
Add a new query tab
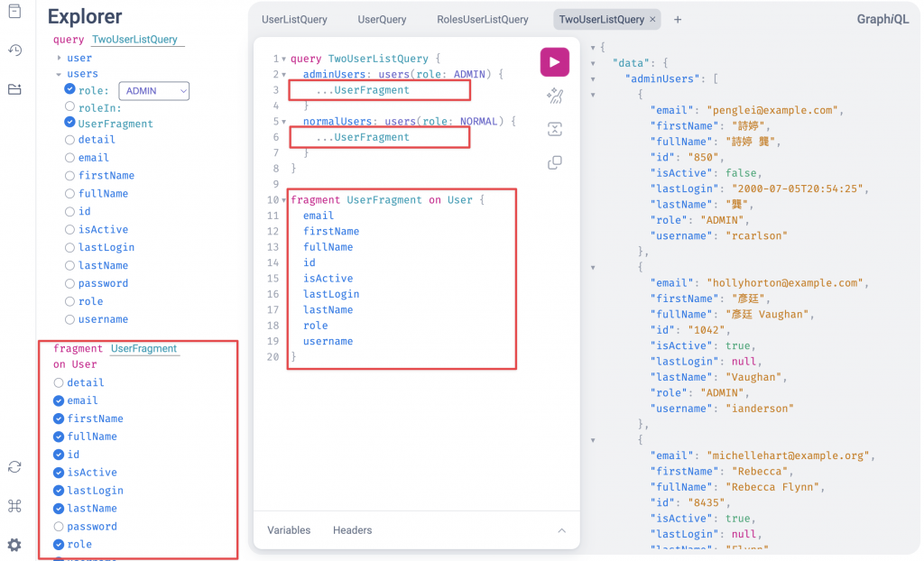click(678, 20)
